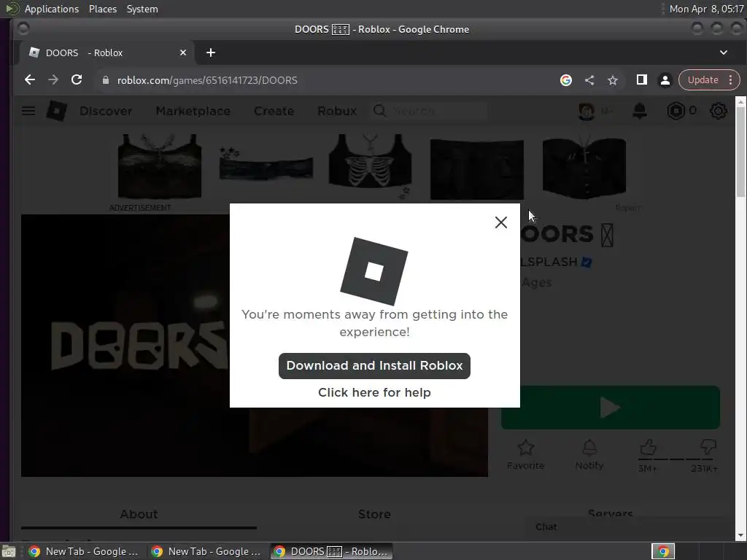The height and width of the screenshot is (560, 747).
Task: Open Roblox notifications bell
Action: (x=639, y=111)
